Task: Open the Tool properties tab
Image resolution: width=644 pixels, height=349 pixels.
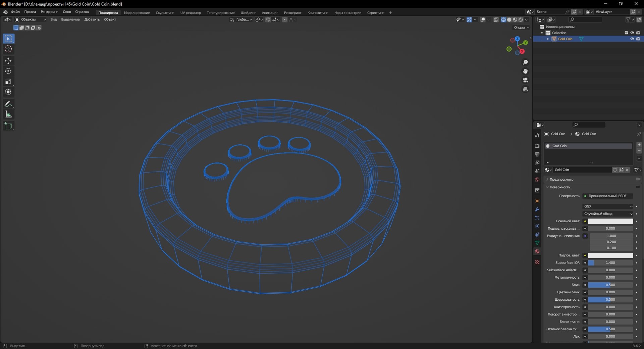Action: click(537, 135)
